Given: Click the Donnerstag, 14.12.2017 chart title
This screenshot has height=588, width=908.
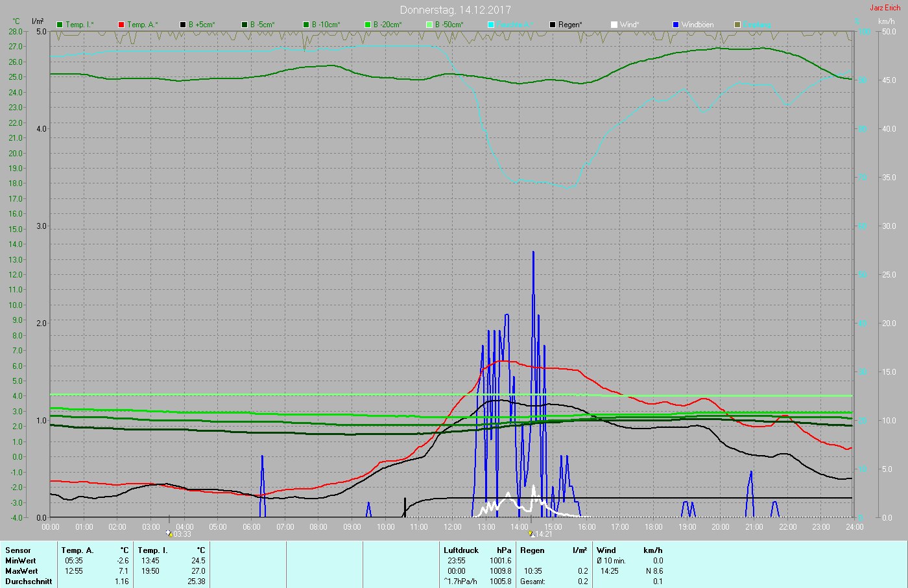Looking at the screenshot, I should tap(455, 10).
